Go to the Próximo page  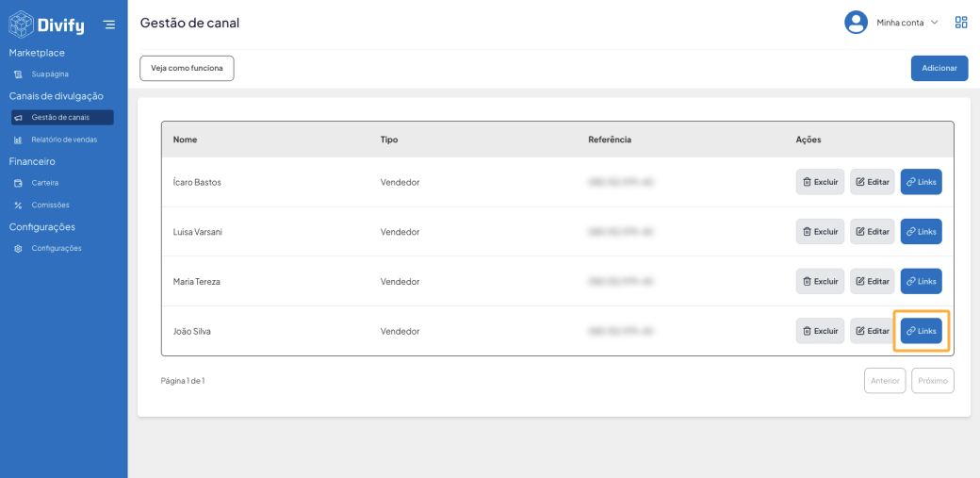(x=932, y=381)
